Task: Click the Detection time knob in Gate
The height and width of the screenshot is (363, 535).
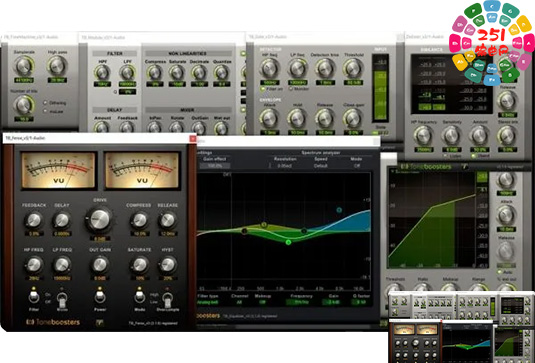Action: (x=325, y=68)
